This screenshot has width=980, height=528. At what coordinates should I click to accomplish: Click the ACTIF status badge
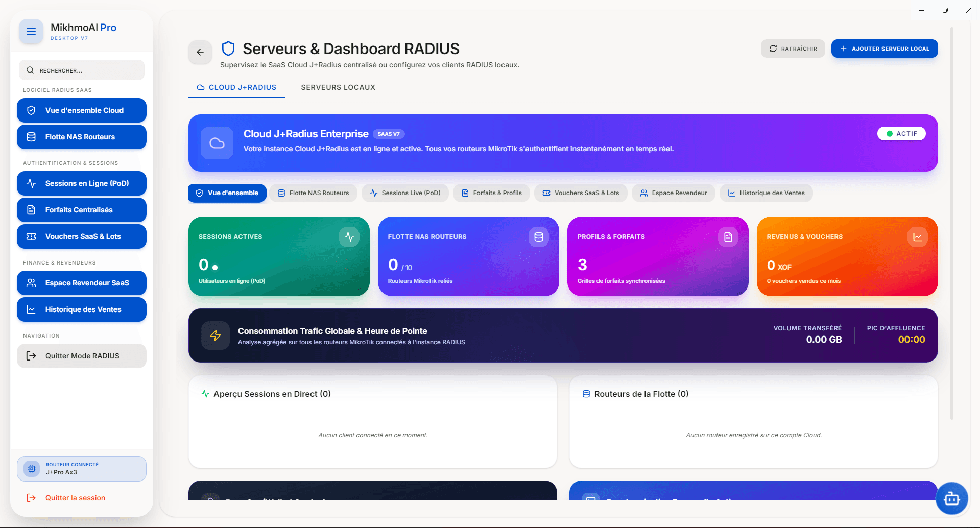(901, 134)
